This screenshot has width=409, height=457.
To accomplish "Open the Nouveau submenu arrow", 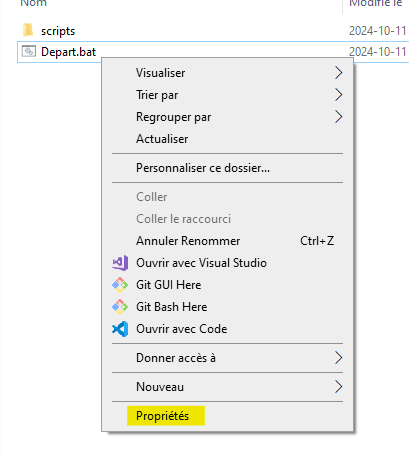I will (x=338, y=387).
